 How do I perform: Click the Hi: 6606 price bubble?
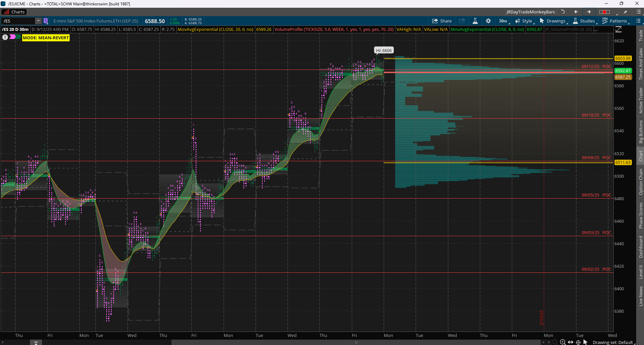(x=384, y=50)
